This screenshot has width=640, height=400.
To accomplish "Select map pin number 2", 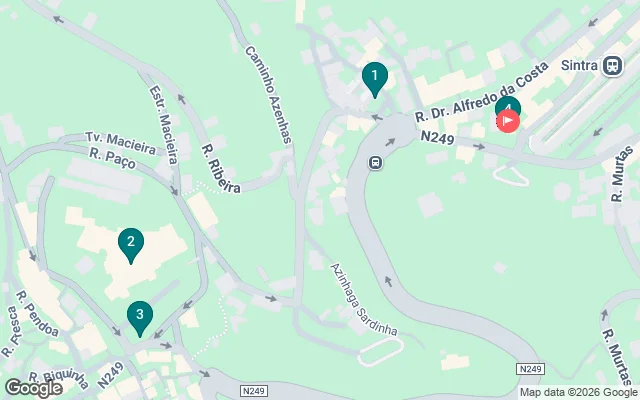I will [x=131, y=245].
